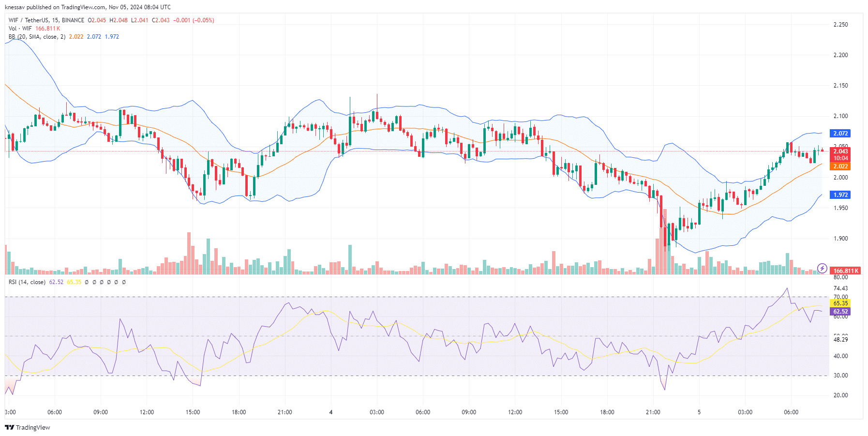This screenshot has width=868, height=436.
Task: Click the '20.00' RSI axis label
Action: 840,395
